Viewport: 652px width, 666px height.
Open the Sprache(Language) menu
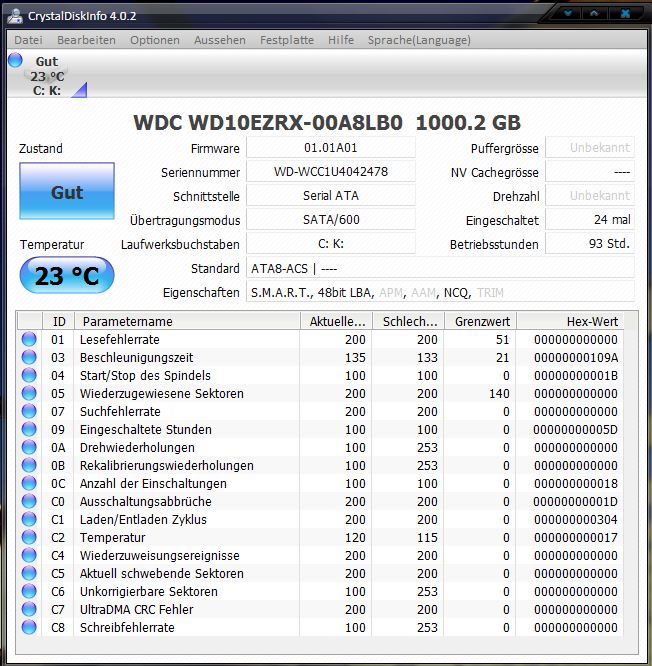419,40
